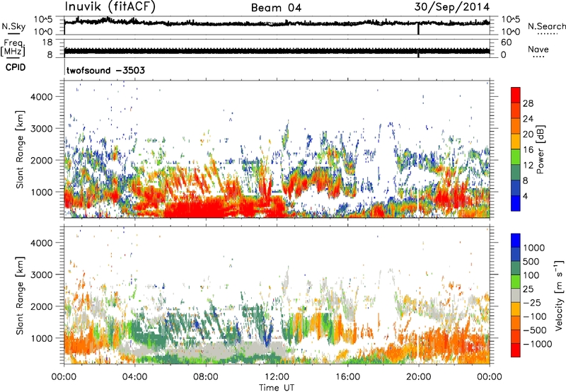Click the '12:00' time axis label

pyautogui.click(x=277, y=377)
